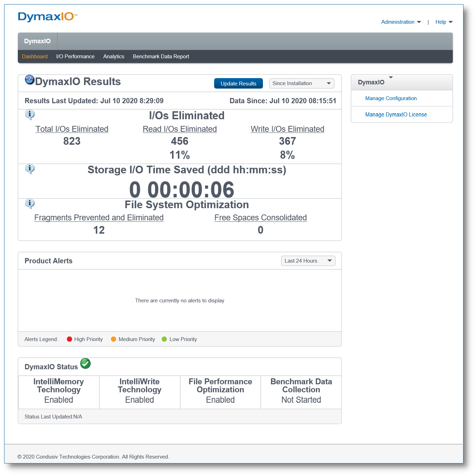This screenshot has width=476, height=476.
Task: Click Free Spaces Consolidated link
Action: coord(260,218)
